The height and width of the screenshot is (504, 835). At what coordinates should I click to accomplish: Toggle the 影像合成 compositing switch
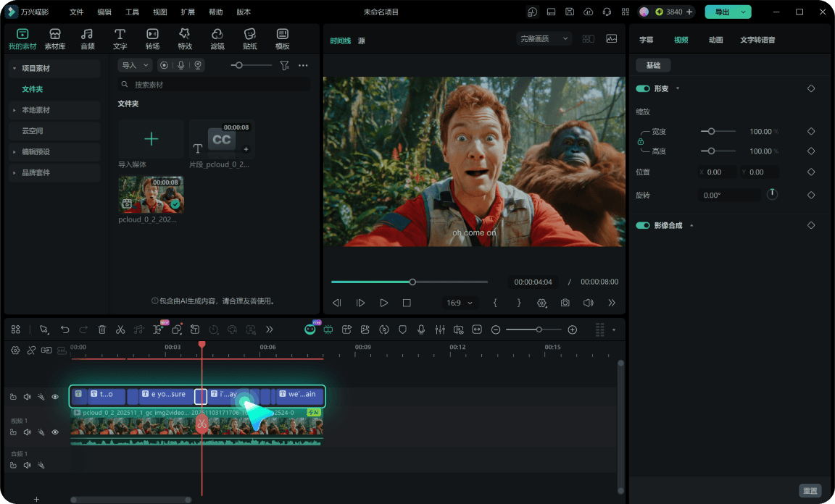click(x=643, y=225)
